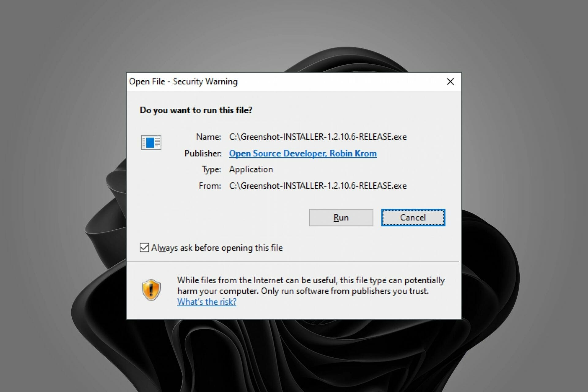Open the publisher info for Robin Krom
Screen dimensions: 588x392
pyautogui.click(x=303, y=153)
